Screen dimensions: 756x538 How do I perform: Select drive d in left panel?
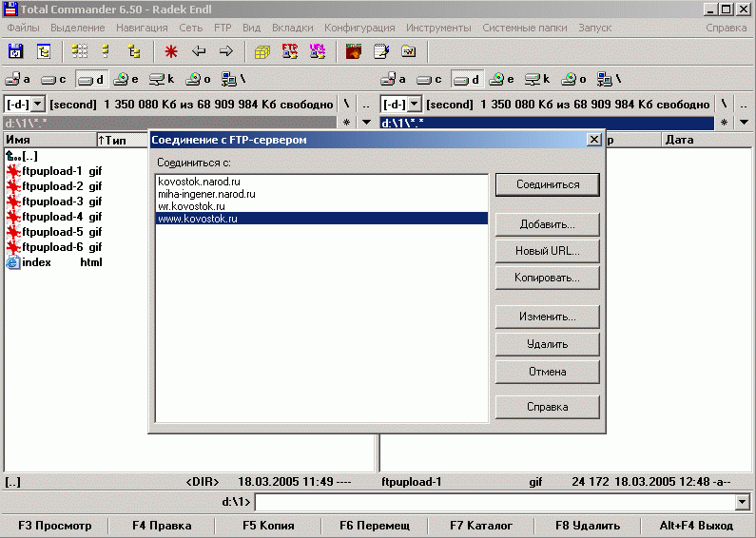tap(91, 79)
